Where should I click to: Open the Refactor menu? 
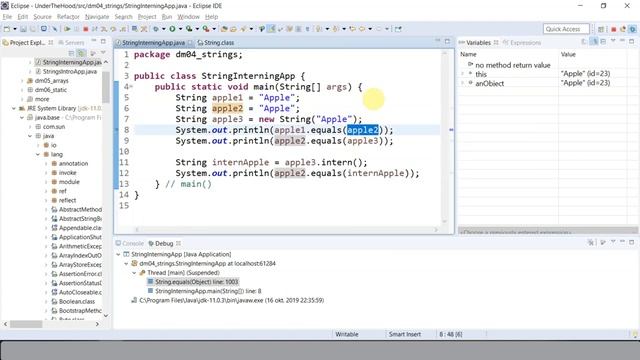[68, 17]
